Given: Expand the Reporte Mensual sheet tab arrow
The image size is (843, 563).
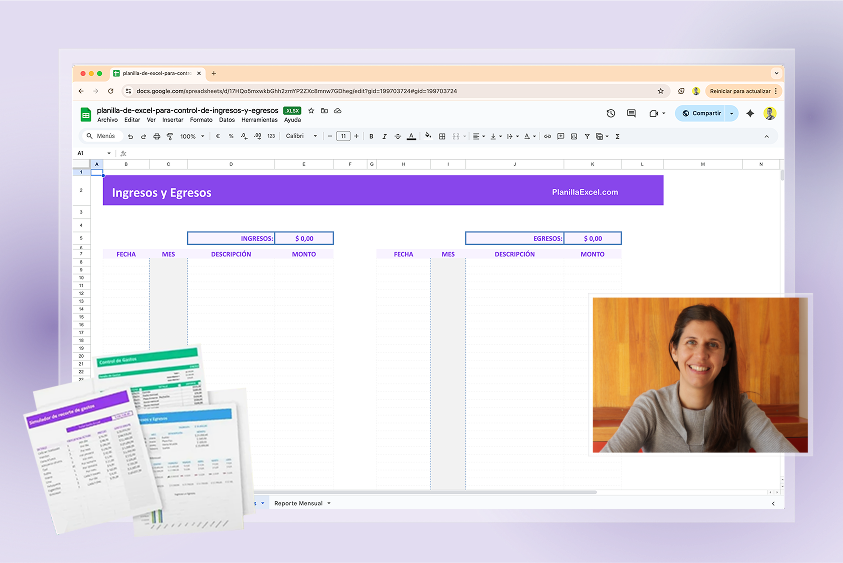Looking at the screenshot, I should [329, 503].
